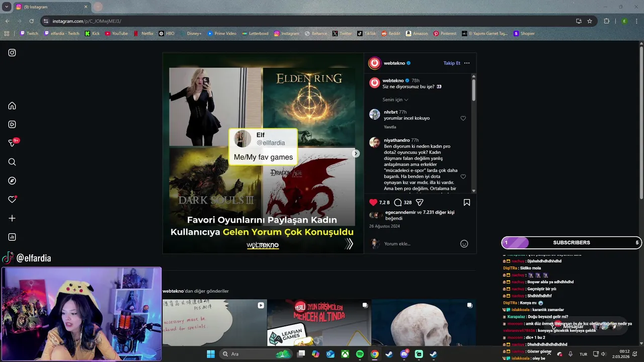This screenshot has height=362, width=644.
Task: Open nhrbrt's profile link
Action: pyautogui.click(x=390, y=112)
